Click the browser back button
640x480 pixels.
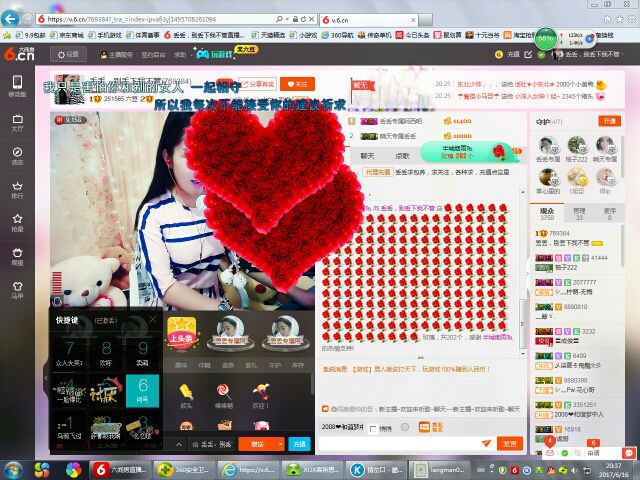coord(10,18)
